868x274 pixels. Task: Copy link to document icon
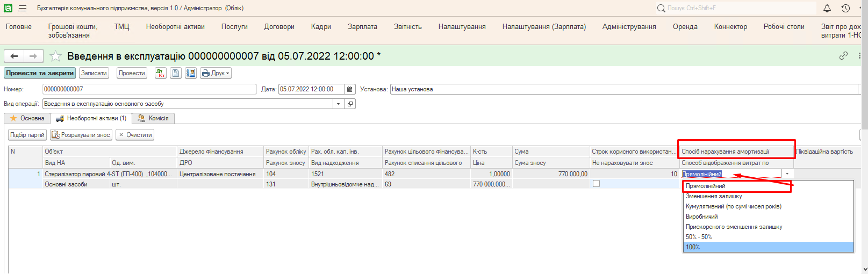coord(843,56)
